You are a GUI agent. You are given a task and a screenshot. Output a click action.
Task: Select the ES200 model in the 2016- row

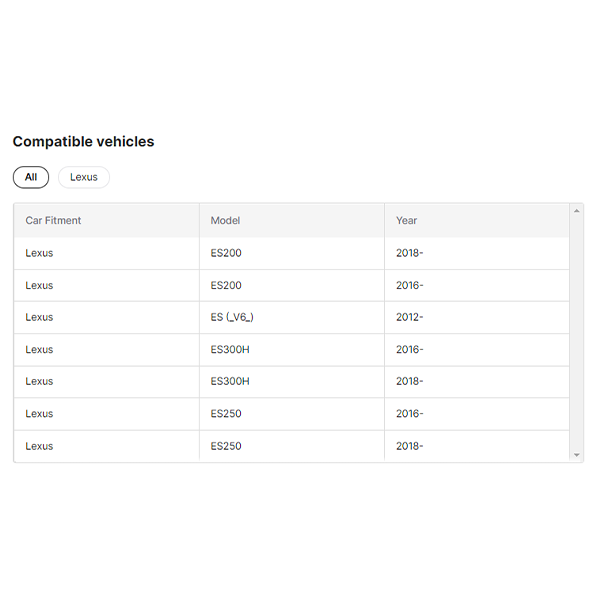click(226, 285)
